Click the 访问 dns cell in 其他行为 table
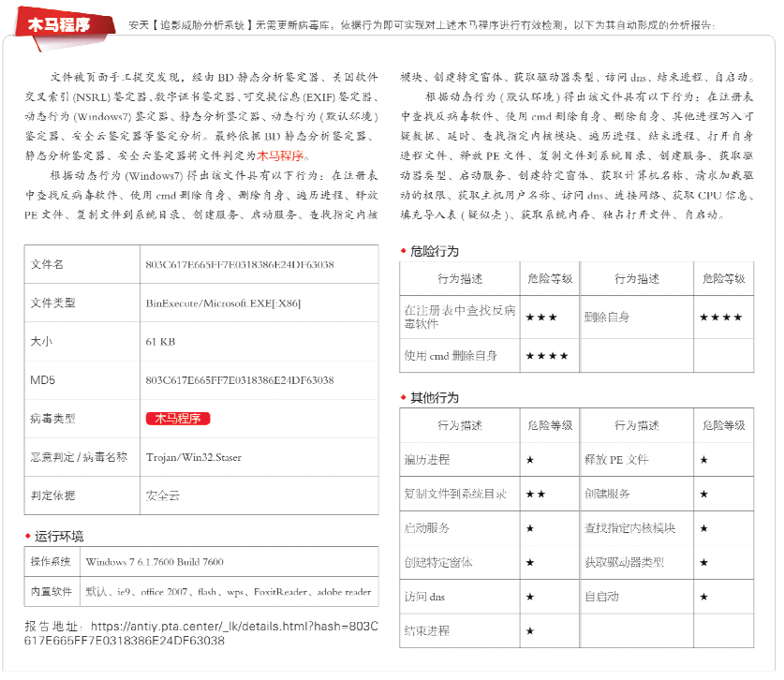The image size is (784, 680). [x=460, y=597]
